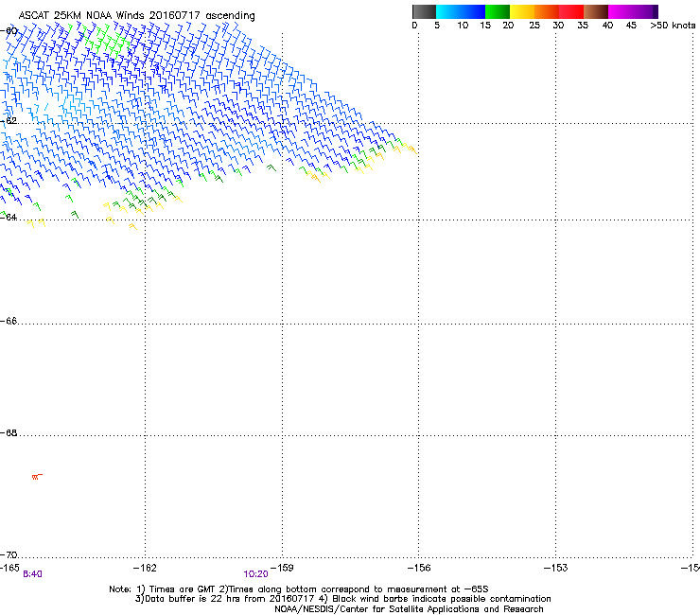Click the isolated red wind barb
This screenshot has width=700, height=615.
(37, 477)
